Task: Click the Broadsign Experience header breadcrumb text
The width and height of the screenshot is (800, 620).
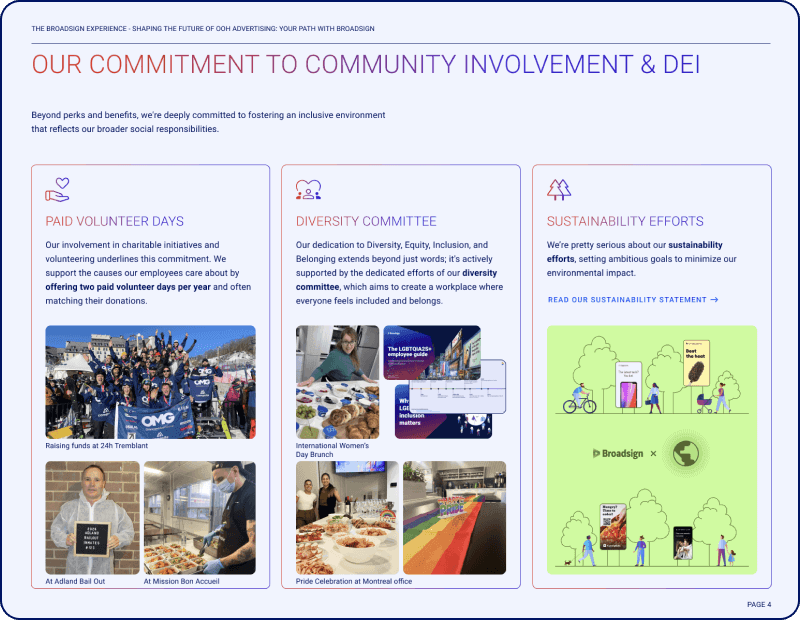Action: click(210, 29)
